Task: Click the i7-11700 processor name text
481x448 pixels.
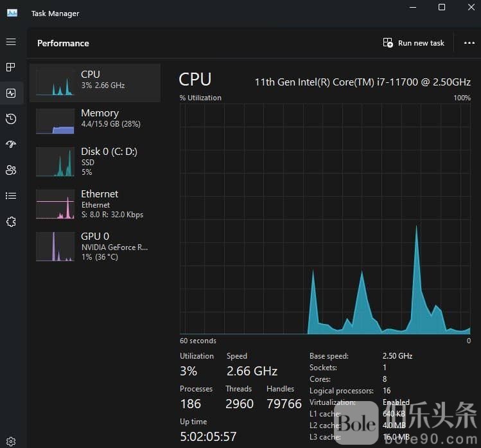Action: 363,82
